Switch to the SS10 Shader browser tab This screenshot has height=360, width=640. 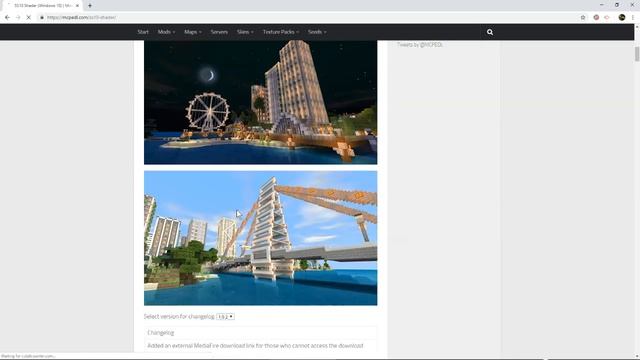coord(42,6)
